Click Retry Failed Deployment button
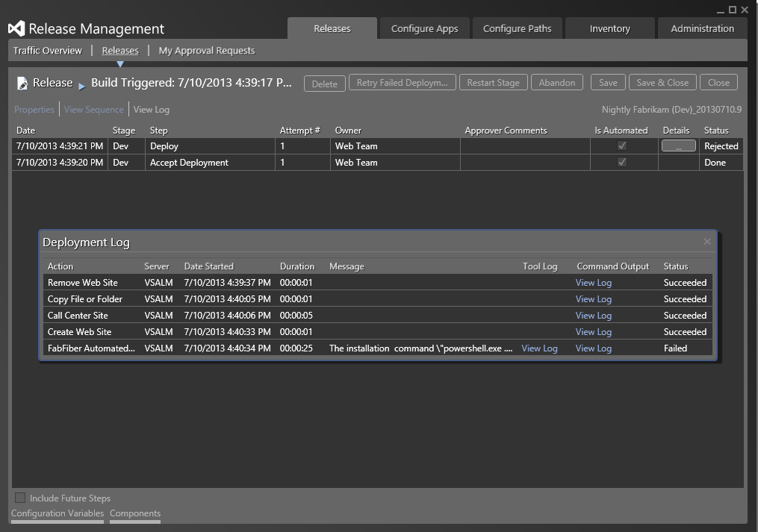 click(403, 83)
